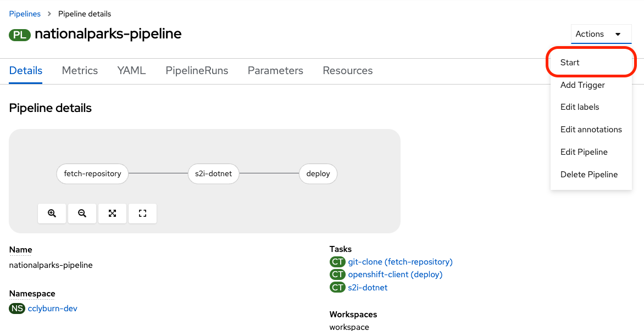This screenshot has width=644, height=331.
Task: Select the fetch-repository node in the graph
Action: (92, 173)
